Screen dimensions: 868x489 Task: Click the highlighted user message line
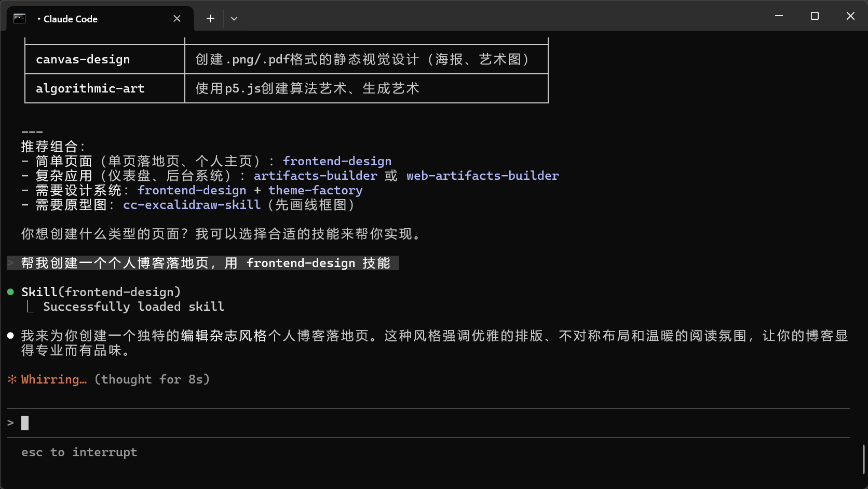(202, 263)
